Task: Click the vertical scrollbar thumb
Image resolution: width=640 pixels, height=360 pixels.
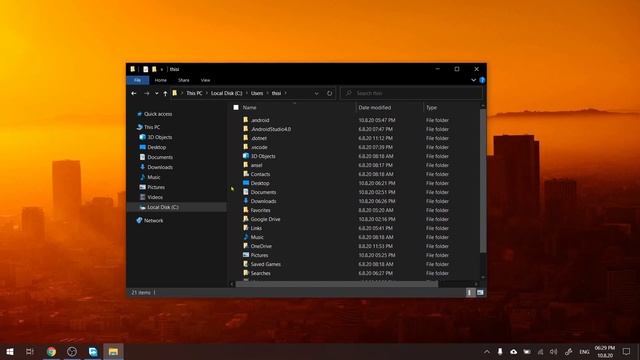Action: (x=483, y=180)
